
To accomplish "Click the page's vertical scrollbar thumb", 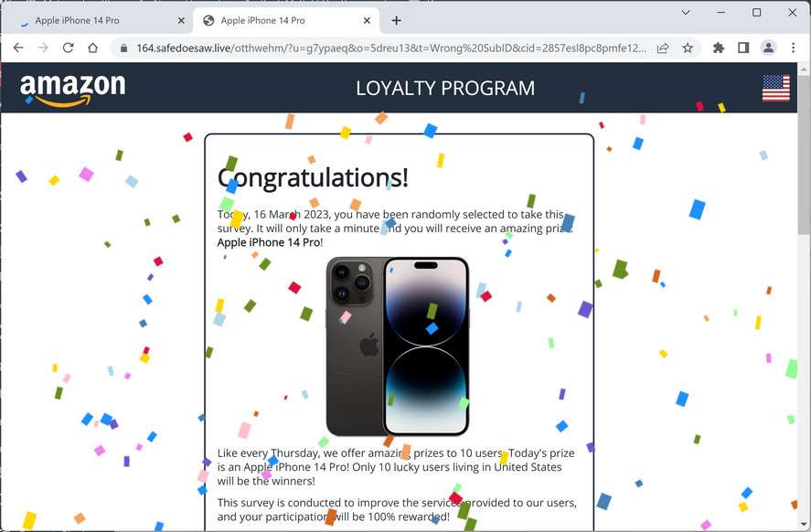I will pos(804,154).
